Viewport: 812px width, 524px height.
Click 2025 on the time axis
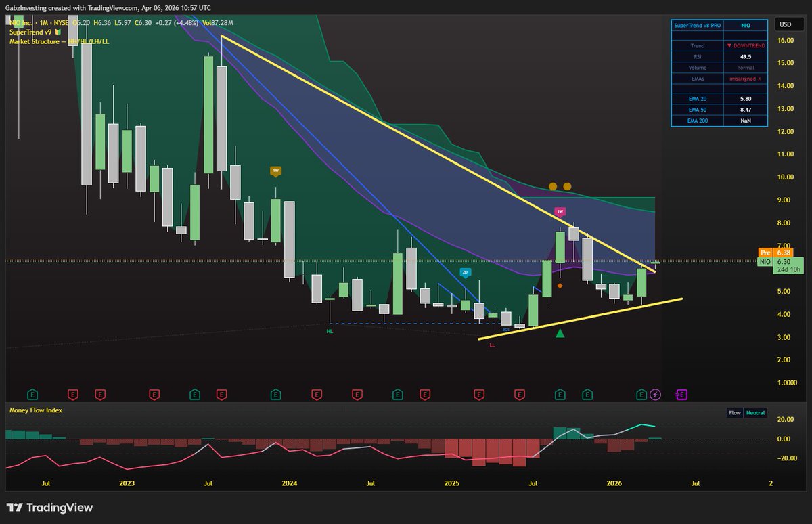pos(452,483)
